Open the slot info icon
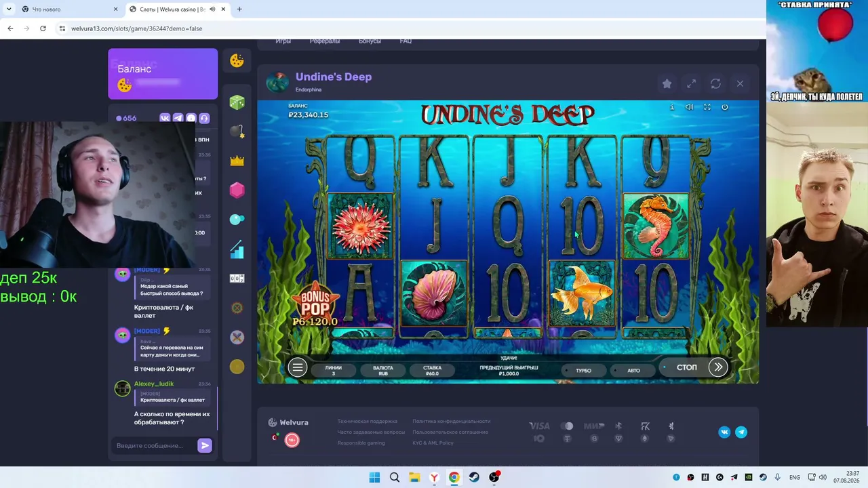Image resolution: width=868 pixels, height=488 pixels. pyautogui.click(x=672, y=107)
